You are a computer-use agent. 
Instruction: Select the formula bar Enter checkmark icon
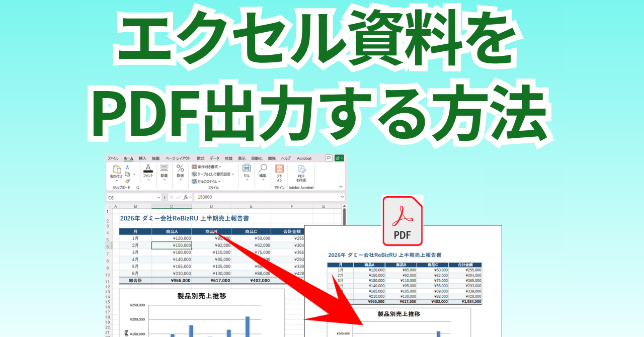click(x=179, y=197)
